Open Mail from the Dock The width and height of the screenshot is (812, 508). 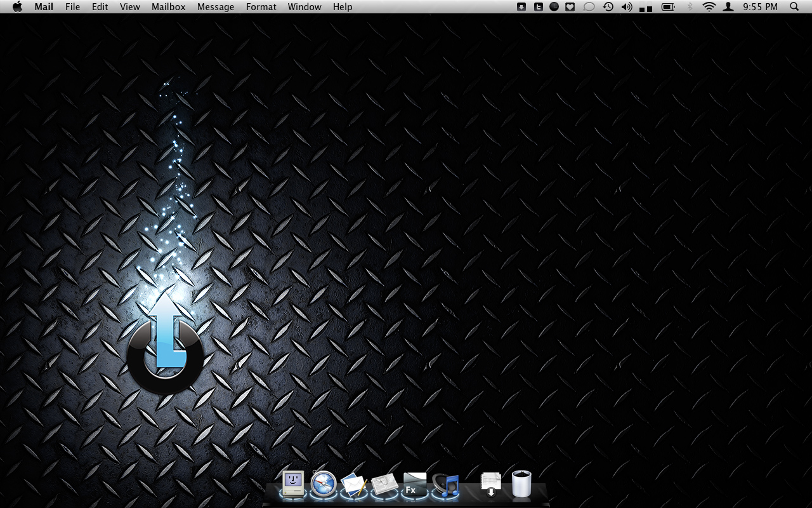click(353, 485)
